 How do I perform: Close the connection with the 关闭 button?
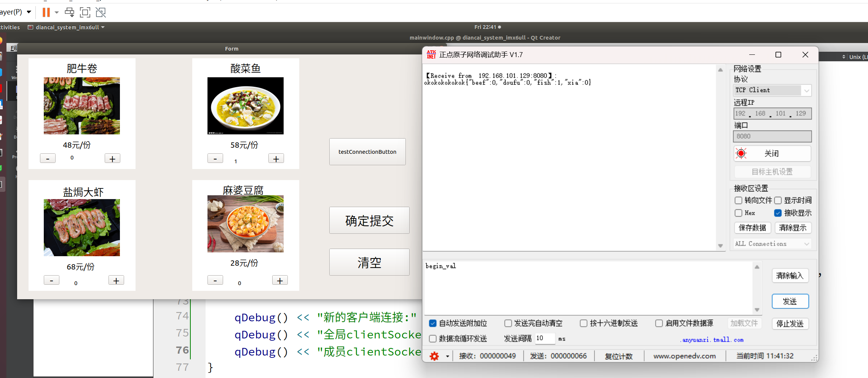(x=772, y=153)
